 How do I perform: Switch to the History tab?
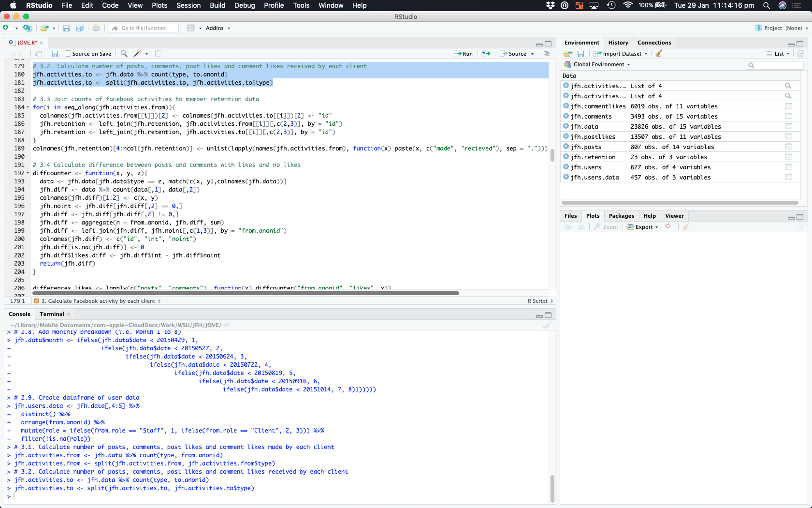click(618, 43)
